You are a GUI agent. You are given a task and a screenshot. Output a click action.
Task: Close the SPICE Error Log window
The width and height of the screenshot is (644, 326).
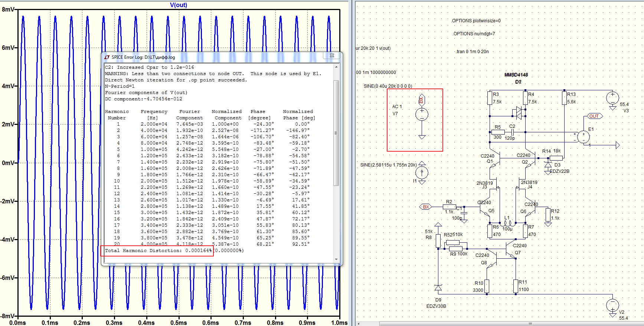tap(332, 56)
